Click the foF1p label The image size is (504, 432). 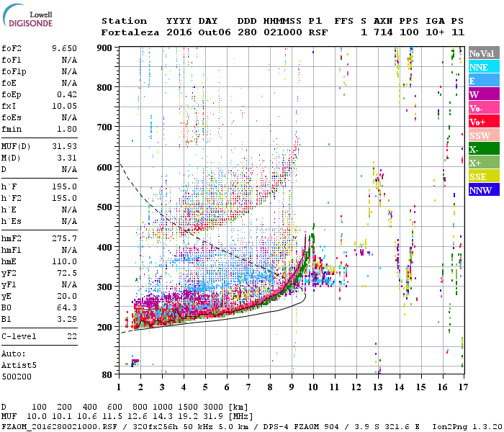pos(14,71)
